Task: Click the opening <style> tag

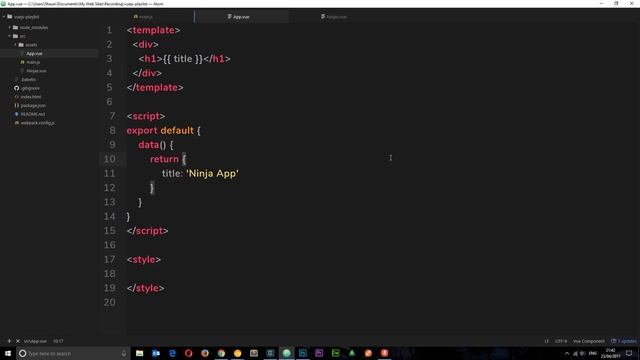Action: pos(144,260)
